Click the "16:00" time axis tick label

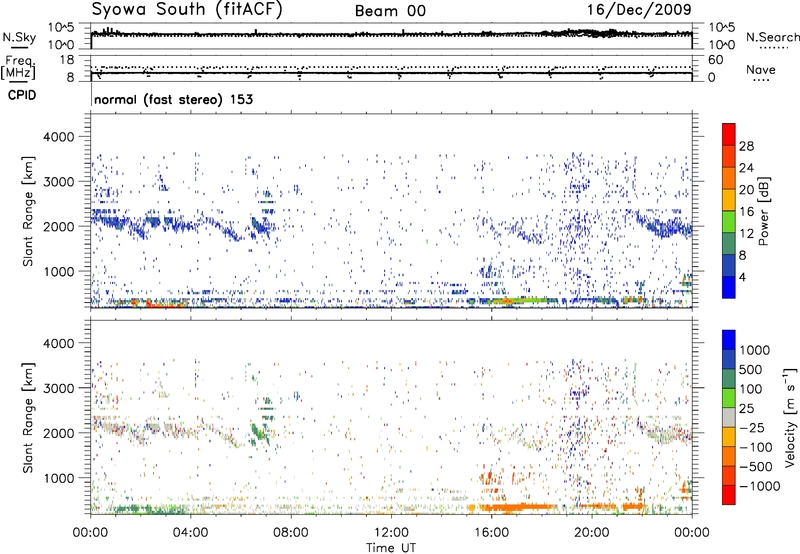click(491, 533)
